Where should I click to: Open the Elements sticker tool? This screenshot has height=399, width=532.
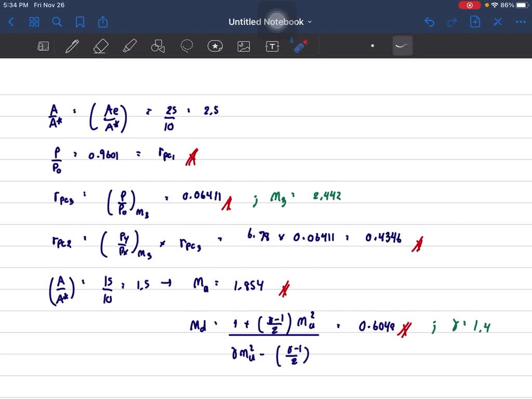tap(215, 46)
